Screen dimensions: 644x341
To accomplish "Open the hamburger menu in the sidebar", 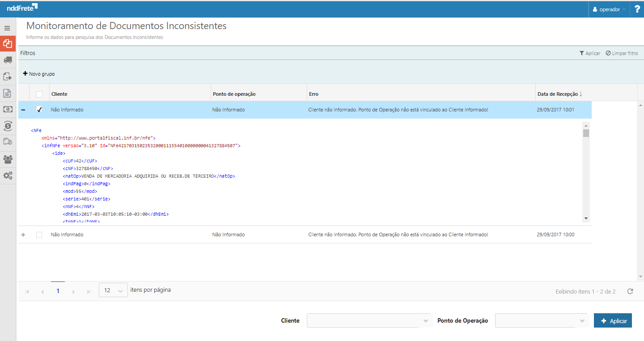I will (7, 28).
